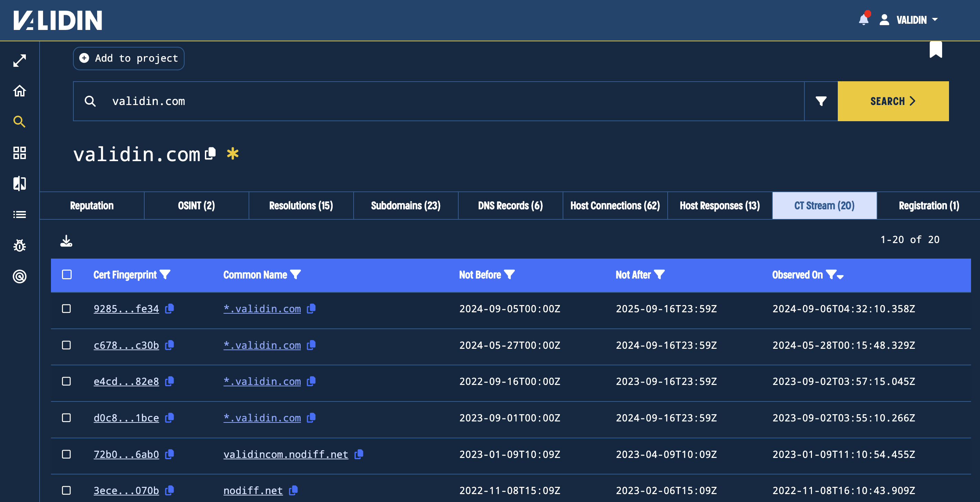
Task: Open certificate link d0c8...1bce
Action: (x=126, y=418)
